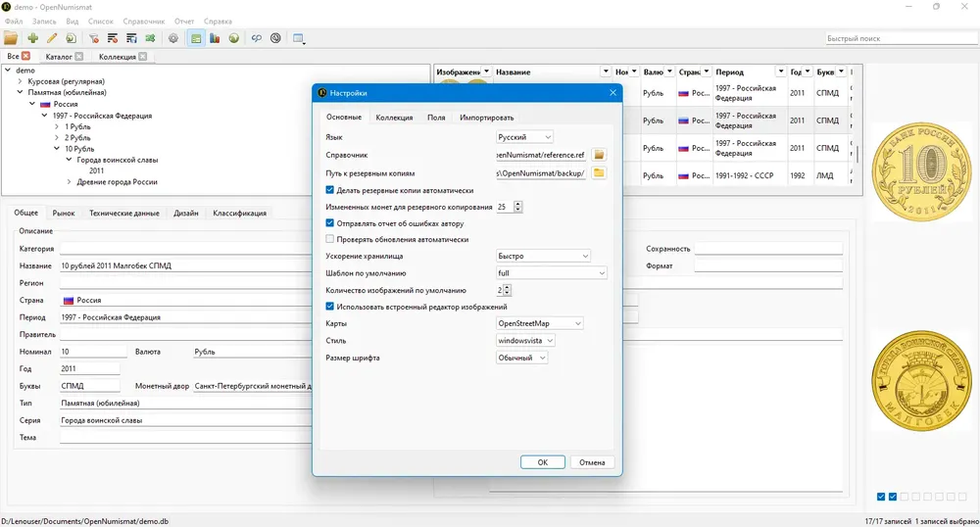Uncheck Делать резервные копии автоматически
980x527 pixels.
[330, 190]
